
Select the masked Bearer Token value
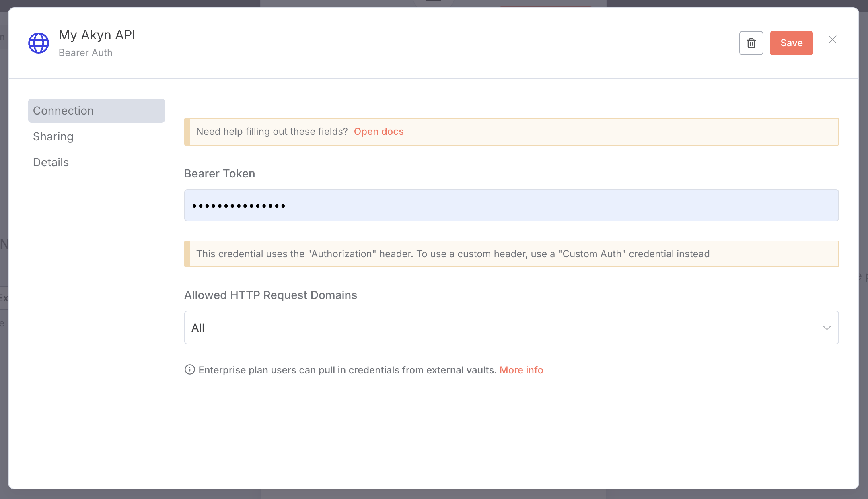(x=239, y=205)
